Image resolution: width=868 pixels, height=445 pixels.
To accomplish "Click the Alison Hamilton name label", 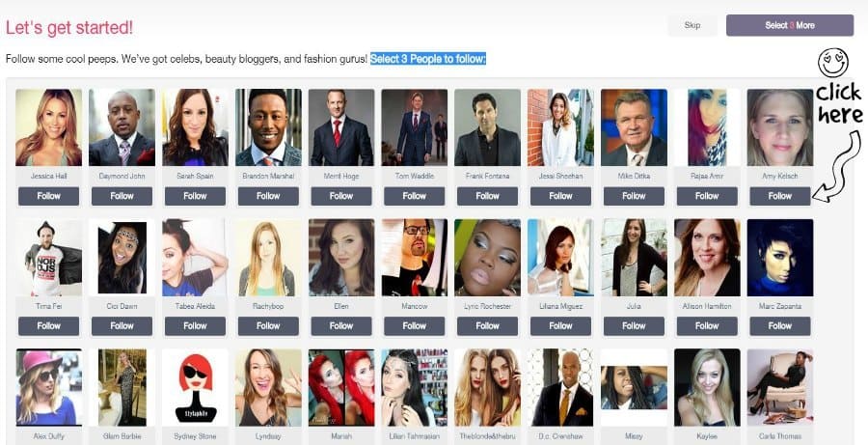I will 707,306.
